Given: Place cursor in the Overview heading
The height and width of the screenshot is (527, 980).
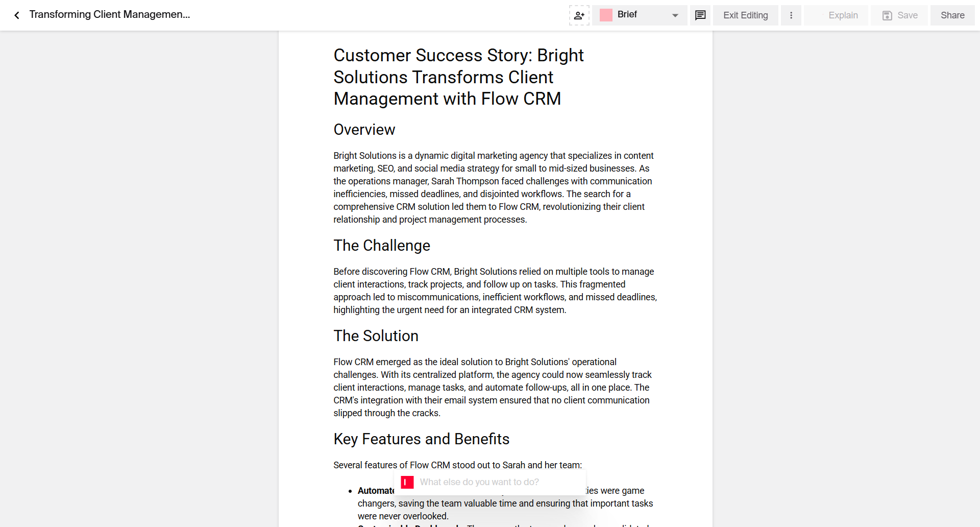Looking at the screenshot, I should [364, 130].
